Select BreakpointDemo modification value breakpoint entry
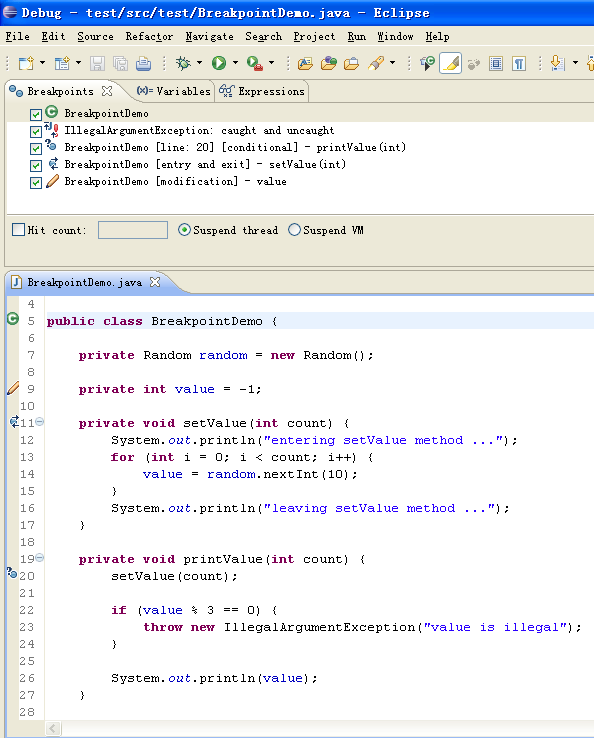The width and height of the screenshot is (594, 738). point(175,181)
